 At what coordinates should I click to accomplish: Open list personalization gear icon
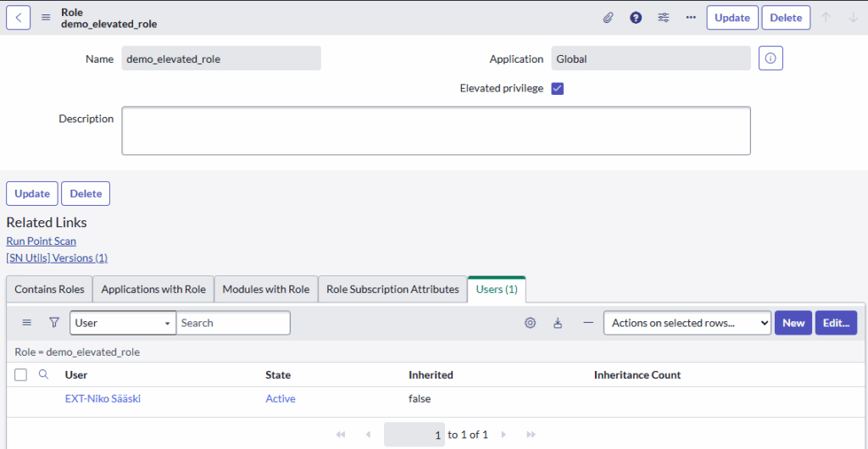coord(531,323)
